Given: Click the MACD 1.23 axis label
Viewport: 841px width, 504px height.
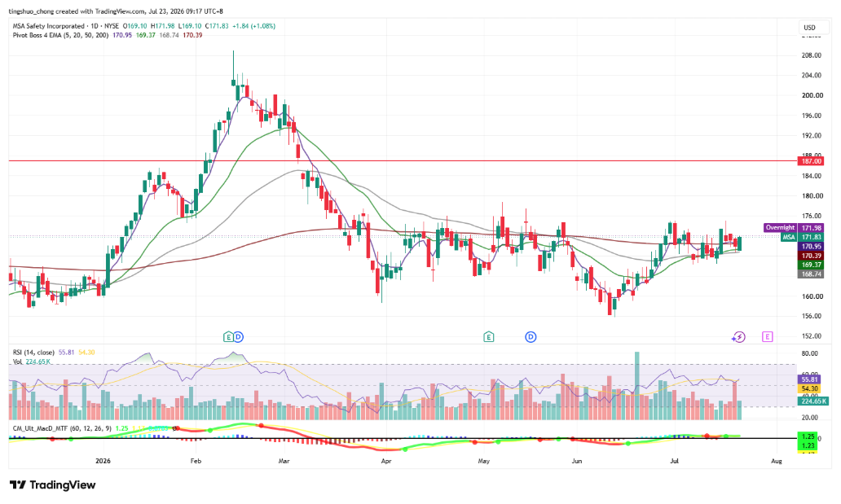Looking at the screenshot, I should click(808, 445).
